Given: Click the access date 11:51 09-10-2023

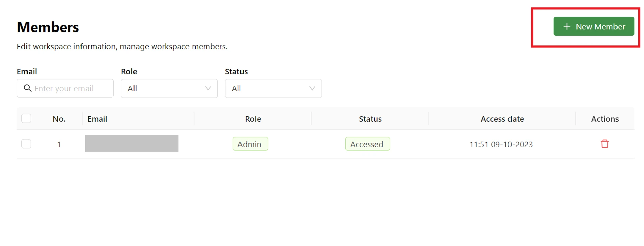Looking at the screenshot, I should point(501,144).
